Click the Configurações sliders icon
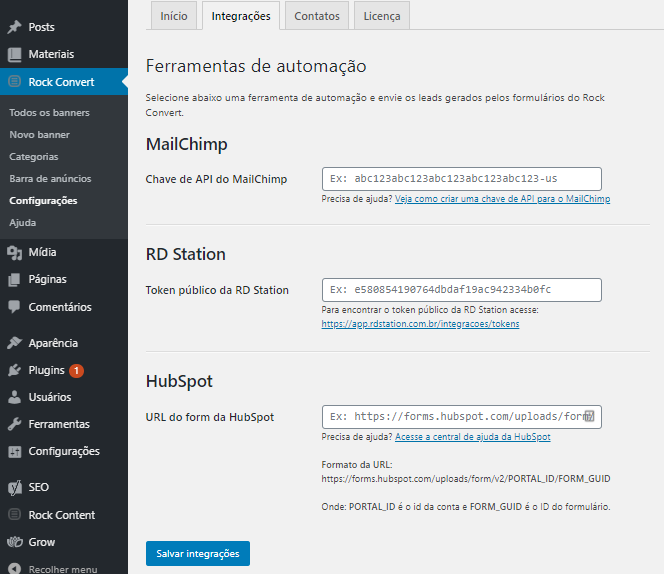This screenshot has height=574, width=664. click(14, 452)
